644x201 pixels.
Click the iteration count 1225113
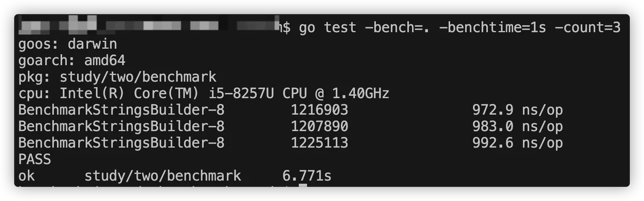click(319, 144)
